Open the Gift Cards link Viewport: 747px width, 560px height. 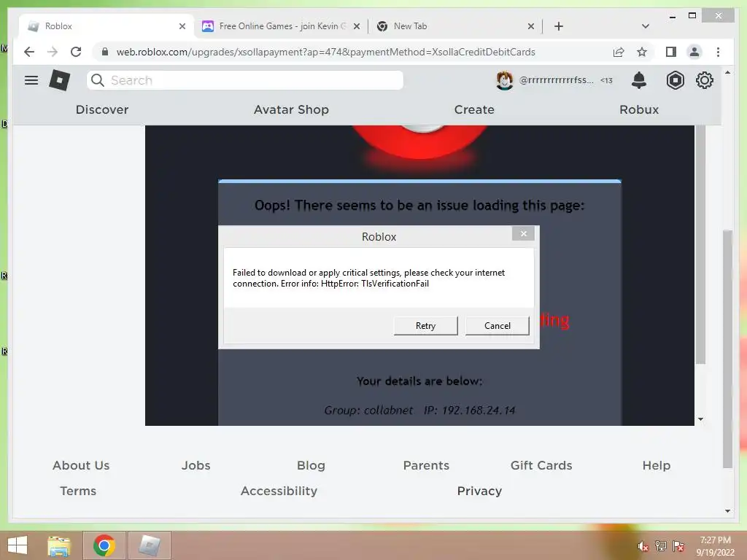pos(541,465)
